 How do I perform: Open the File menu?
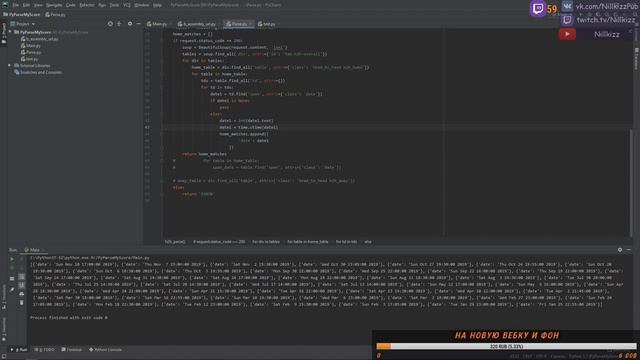[16, 5]
